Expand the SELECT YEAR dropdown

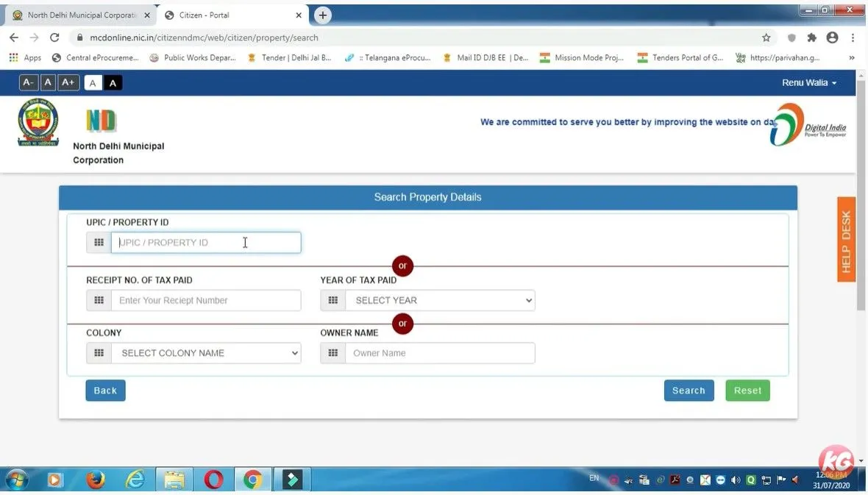point(440,300)
